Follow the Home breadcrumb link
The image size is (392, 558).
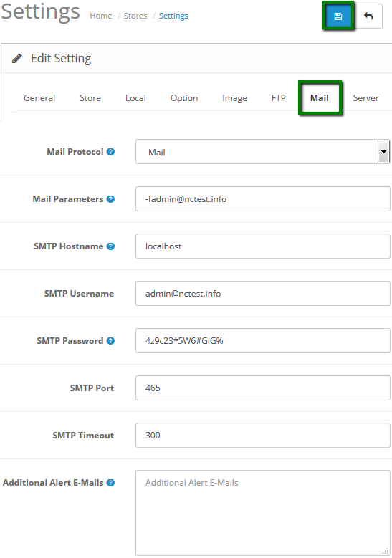coord(101,16)
